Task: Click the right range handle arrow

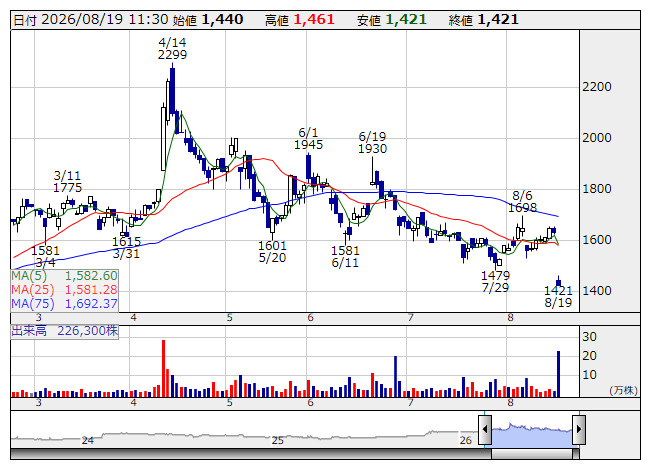Action: (579, 429)
